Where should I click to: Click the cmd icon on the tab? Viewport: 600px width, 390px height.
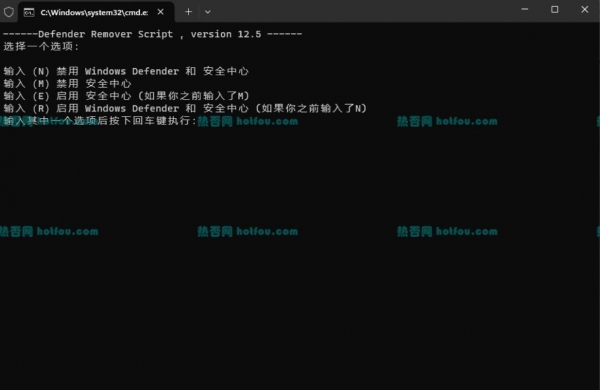tap(29, 13)
